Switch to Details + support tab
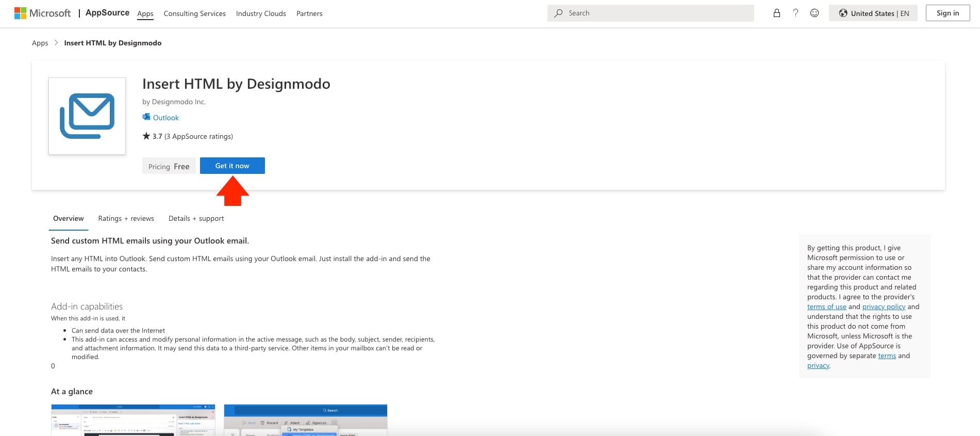 (x=196, y=218)
